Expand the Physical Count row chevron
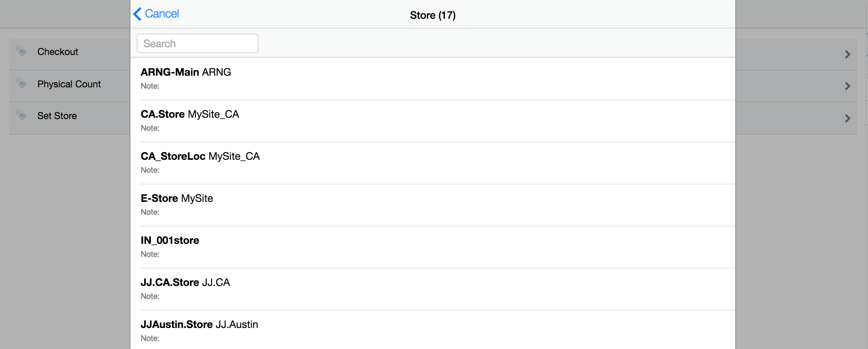The image size is (868, 349). (847, 86)
